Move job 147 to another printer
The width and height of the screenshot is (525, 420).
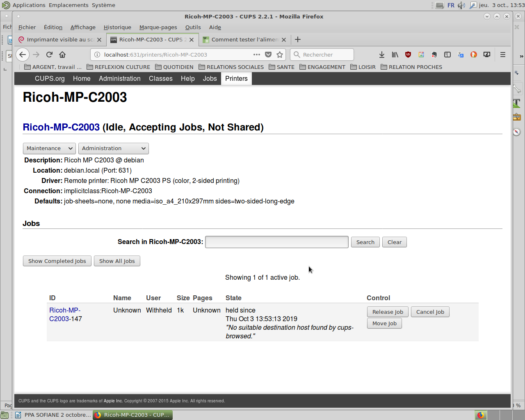click(384, 323)
